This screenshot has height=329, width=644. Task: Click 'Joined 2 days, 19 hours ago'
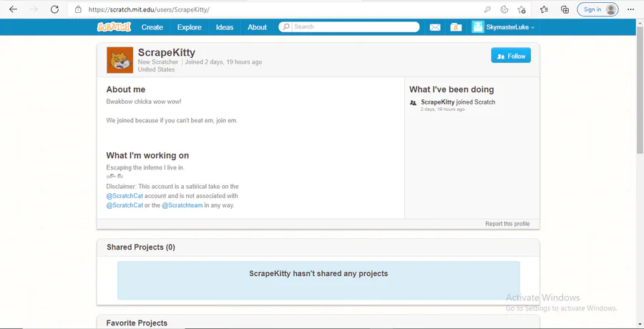(x=223, y=62)
